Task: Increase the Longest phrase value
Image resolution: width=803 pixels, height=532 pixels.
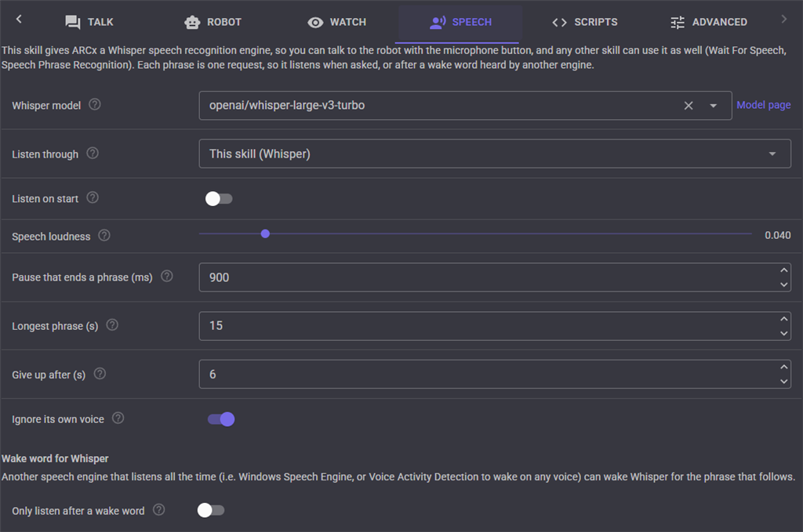Action: pos(783,319)
